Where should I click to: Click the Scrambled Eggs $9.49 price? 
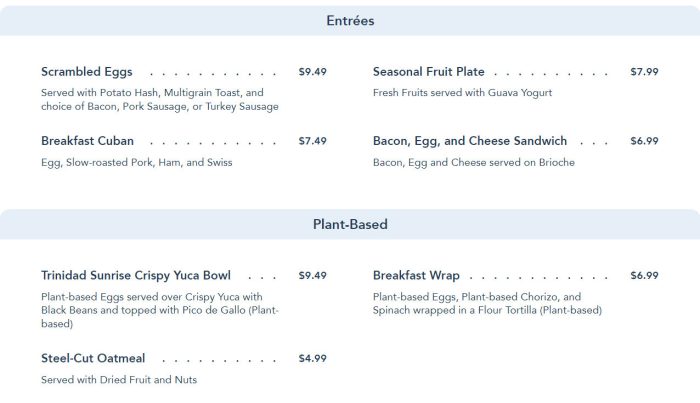[312, 72]
